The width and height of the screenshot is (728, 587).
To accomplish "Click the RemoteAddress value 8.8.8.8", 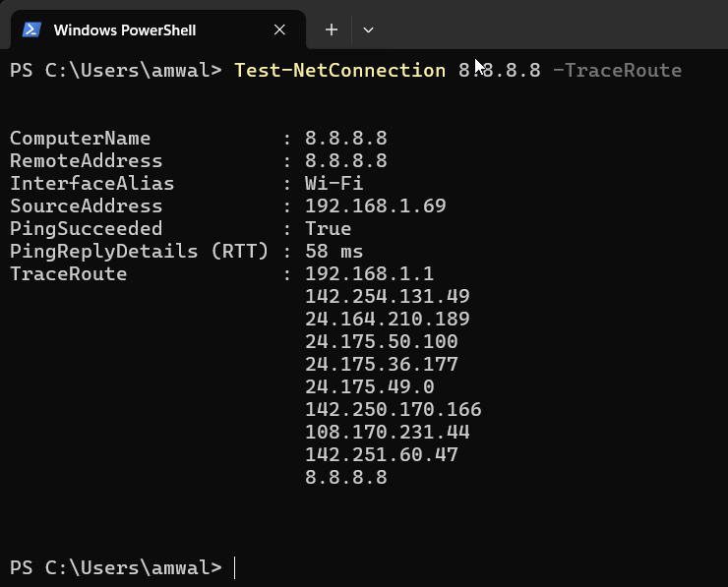I will pyautogui.click(x=345, y=160).
